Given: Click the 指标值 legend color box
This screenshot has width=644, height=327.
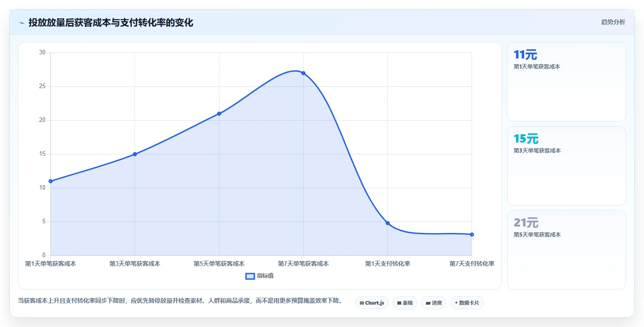Looking at the screenshot, I should [x=250, y=276].
